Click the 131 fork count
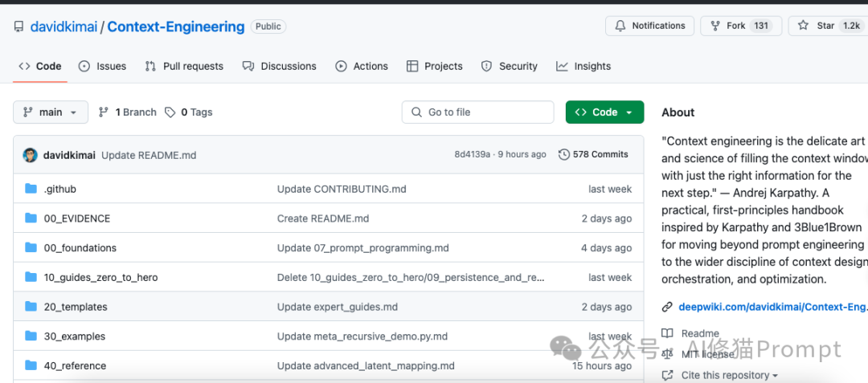 [x=760, y=26]
